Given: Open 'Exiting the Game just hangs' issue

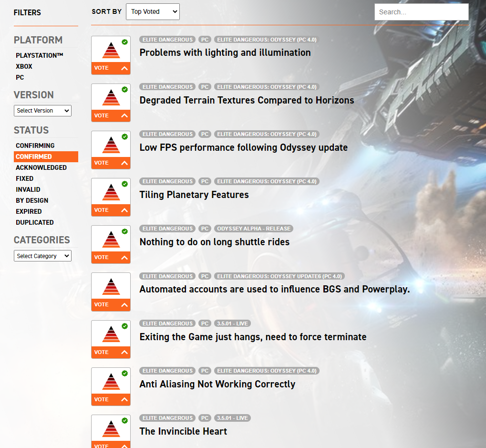Looking at the screenshot, I should coord(253,337).
